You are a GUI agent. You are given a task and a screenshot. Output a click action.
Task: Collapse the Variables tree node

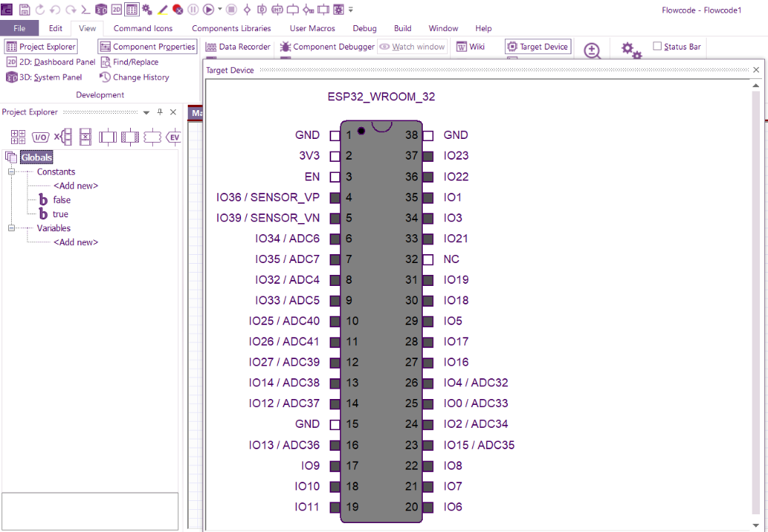[x=12, y=228]
